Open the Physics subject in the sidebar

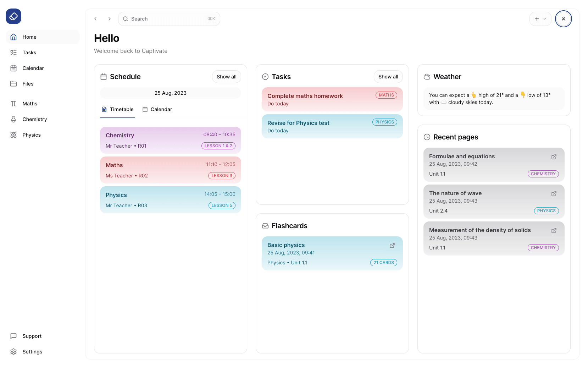[x=32, y=135]
